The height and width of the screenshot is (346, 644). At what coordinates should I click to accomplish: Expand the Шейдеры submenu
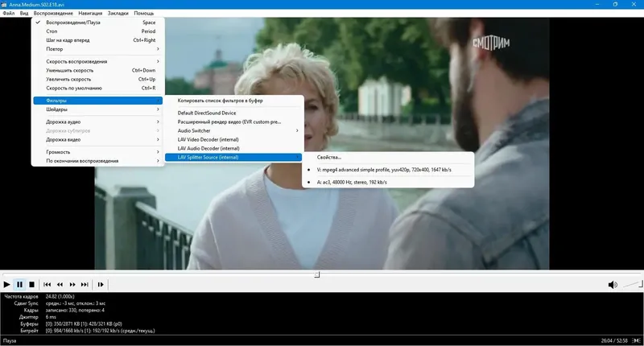[x=97, y=109]
